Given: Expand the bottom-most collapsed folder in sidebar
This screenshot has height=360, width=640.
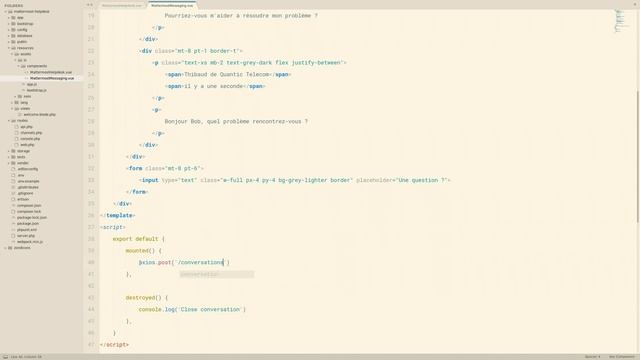Looking at the screenshot, I should click(6, 248).
